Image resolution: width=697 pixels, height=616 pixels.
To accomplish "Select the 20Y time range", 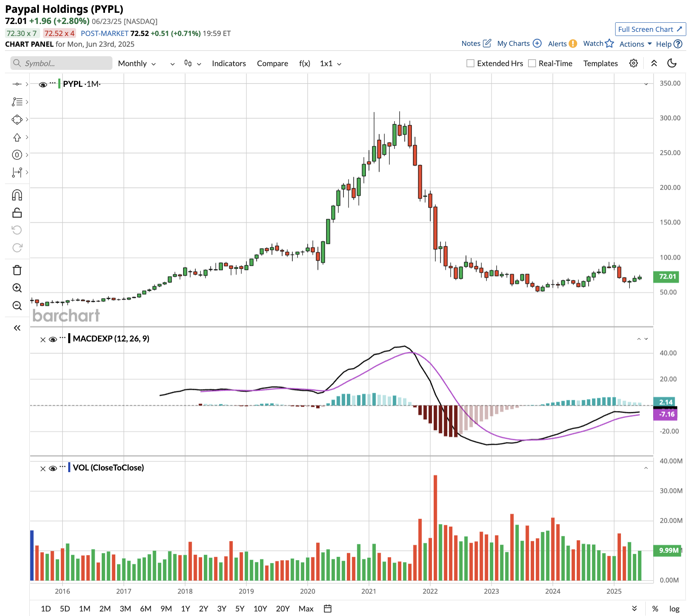I will point(283,609).
